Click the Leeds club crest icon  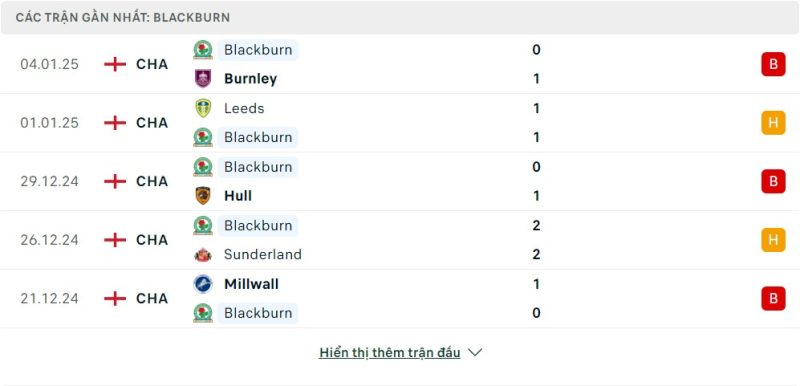pos(203,108)
